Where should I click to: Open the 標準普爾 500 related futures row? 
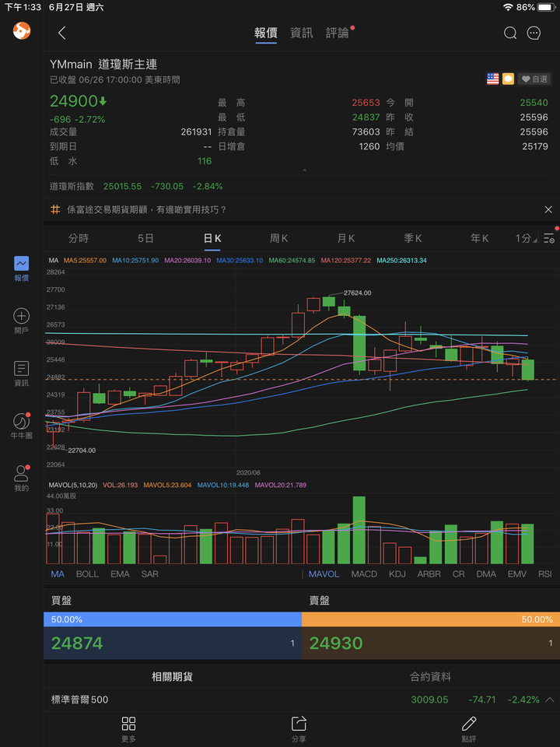tap(302, 700)
